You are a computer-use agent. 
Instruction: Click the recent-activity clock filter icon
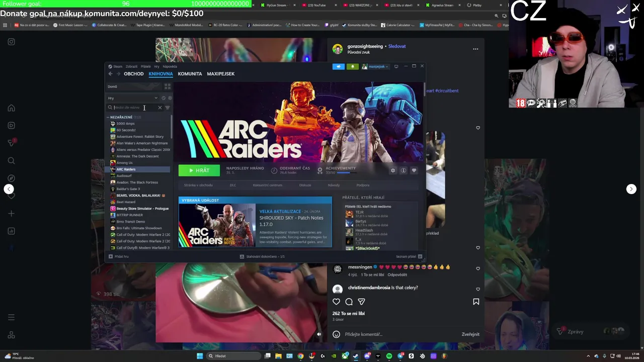click(x=164, y=98)
